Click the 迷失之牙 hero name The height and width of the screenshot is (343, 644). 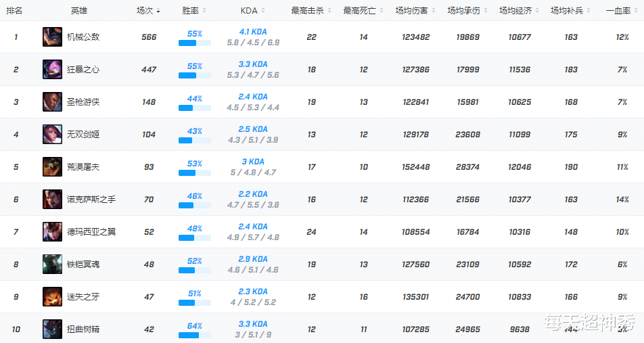(83, 296)
